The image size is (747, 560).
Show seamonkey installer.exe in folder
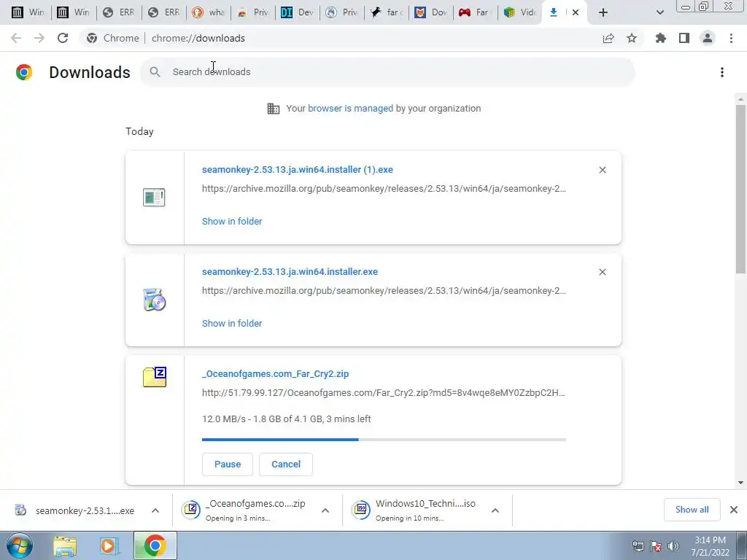point(232,323)
